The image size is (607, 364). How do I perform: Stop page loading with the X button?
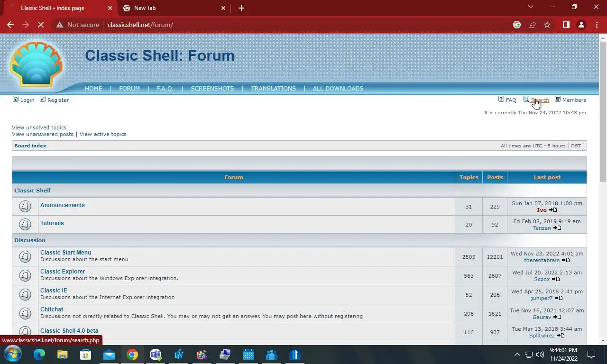coord(41,25)
